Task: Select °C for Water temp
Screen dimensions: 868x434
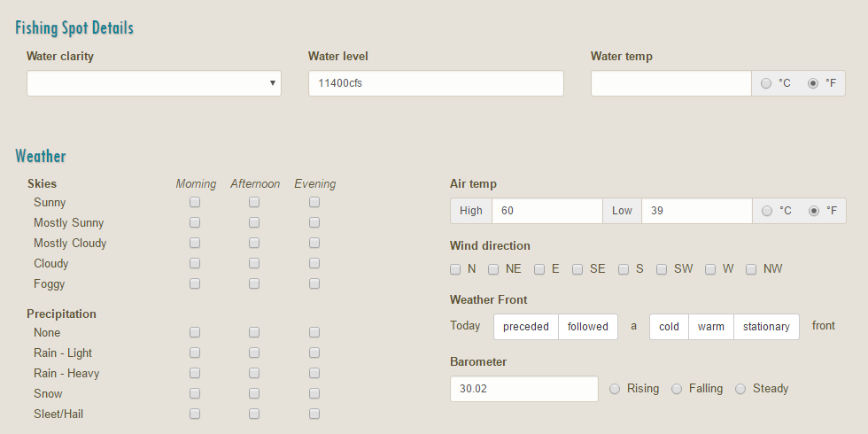Action: coord(766,83)
